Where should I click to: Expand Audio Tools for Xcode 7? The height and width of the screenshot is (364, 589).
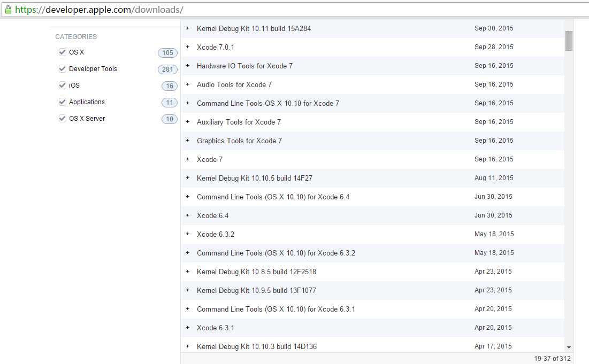187,84
